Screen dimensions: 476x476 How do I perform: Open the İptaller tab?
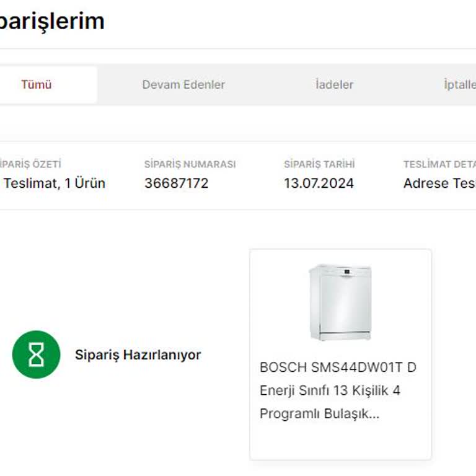click(x=460, y=85)
